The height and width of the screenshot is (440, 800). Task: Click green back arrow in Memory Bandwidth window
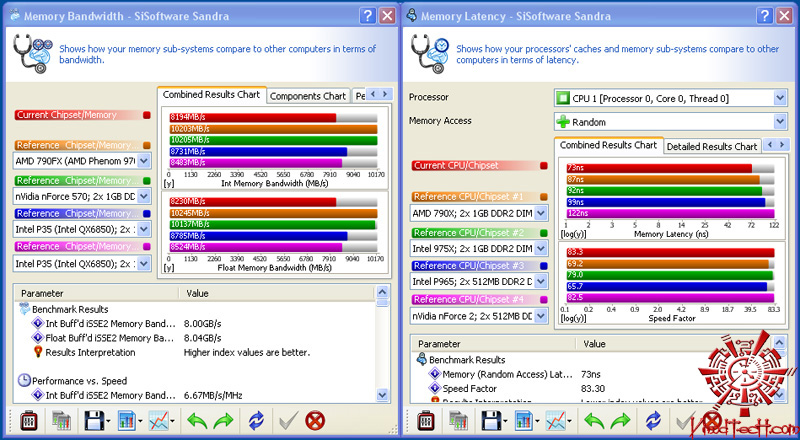197,421
